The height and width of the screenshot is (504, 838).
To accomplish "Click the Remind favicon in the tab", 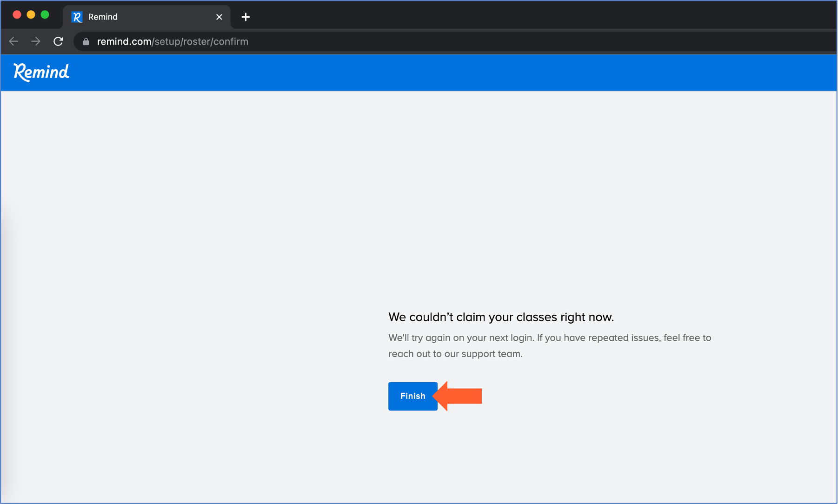I will (77, 17).
